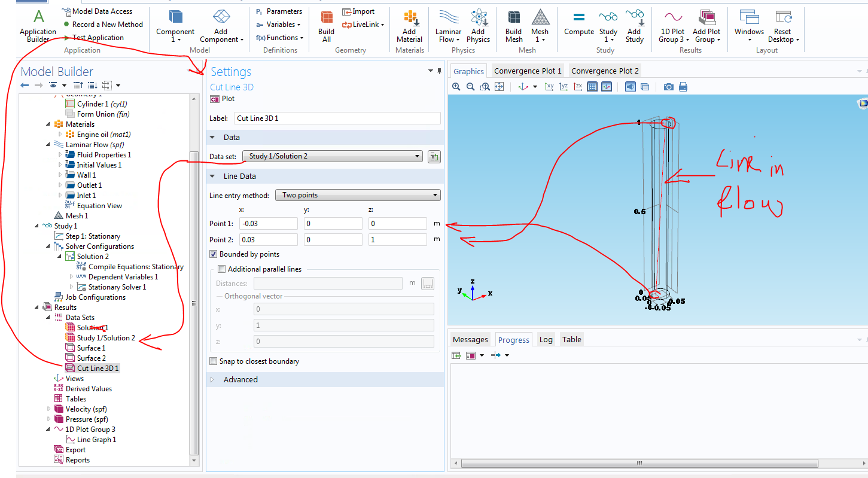Toggle the Bounded by points checkbox
The height and width of the screenshot is (478, 868).
[214, 254]
